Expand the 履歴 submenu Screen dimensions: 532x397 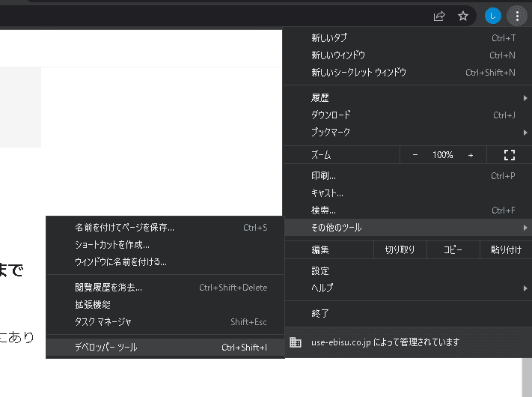(407, 98)
